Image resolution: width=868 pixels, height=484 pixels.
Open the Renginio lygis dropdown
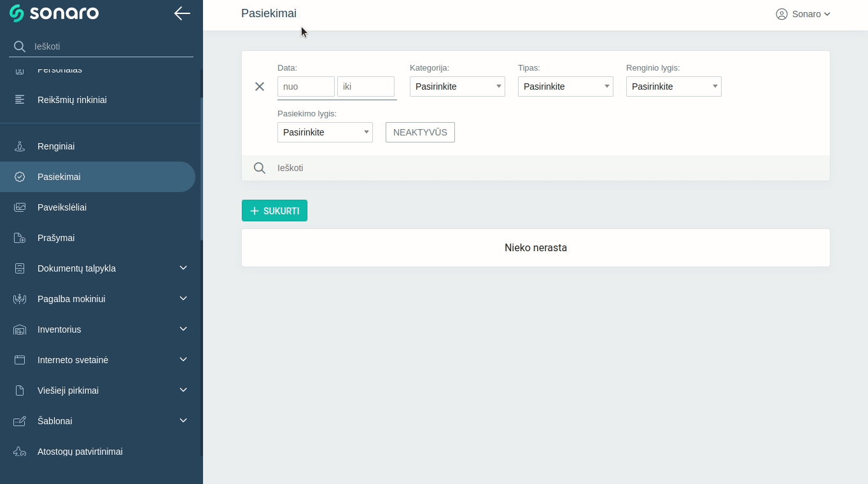click(673, 86)
